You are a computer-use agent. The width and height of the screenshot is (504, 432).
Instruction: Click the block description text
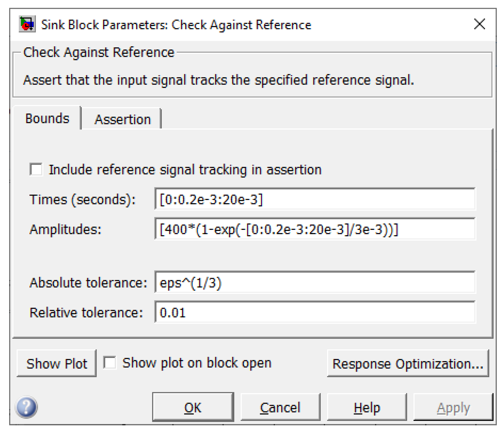pos(219,80)
